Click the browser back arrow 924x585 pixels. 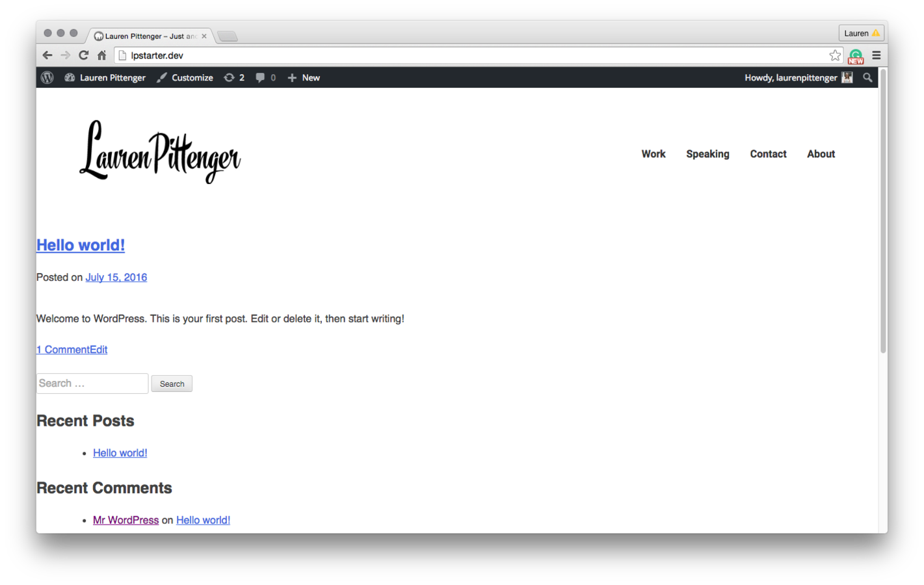click(47, 55)
